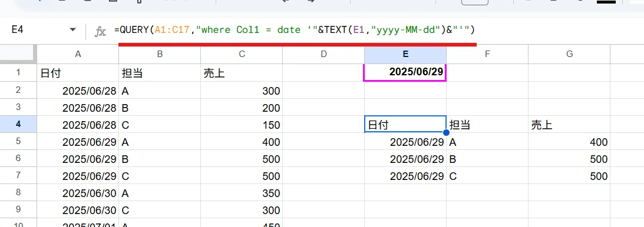
Task: Click cell C8 with value 350
Action: coord(242,192)
